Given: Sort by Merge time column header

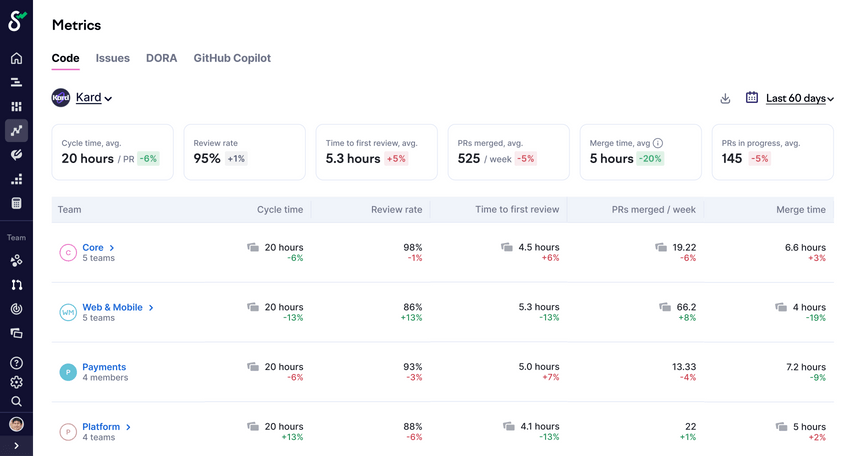Looking at the screenshot, I should 800,210.
